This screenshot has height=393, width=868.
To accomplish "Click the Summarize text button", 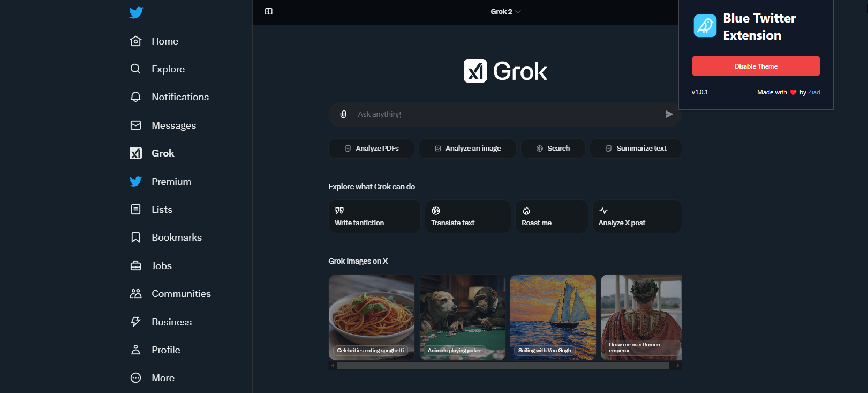I will tap(636, 149).
